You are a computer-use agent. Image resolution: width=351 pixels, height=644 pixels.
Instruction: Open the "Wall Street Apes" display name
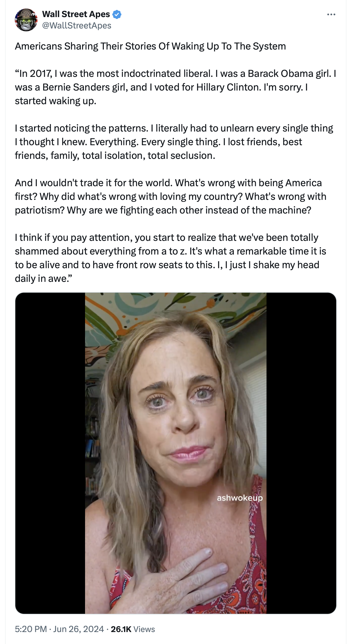coord(76,14)
